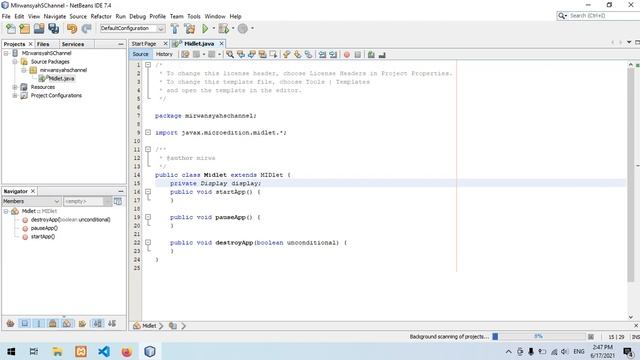640x360 pixels.
Task: Click the New File toolbar icon
Action: point(11,29)
